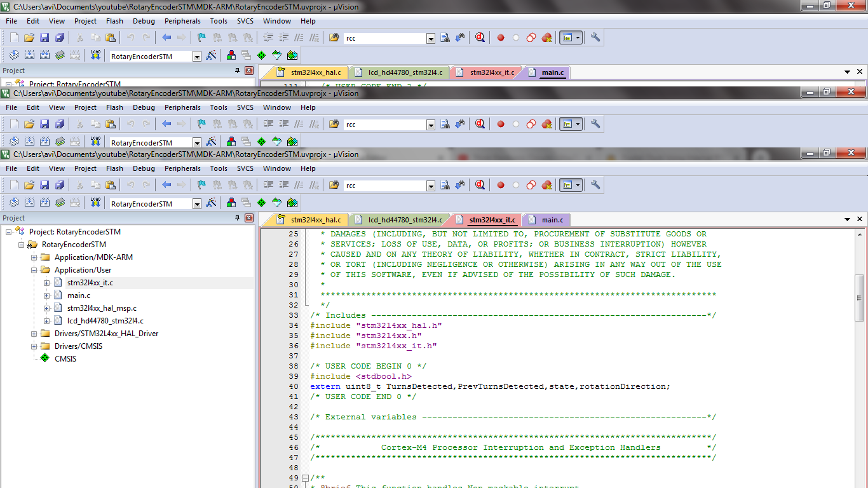Close the Project panel
This screenshot has height=488, width=868.
click(249, 218)
